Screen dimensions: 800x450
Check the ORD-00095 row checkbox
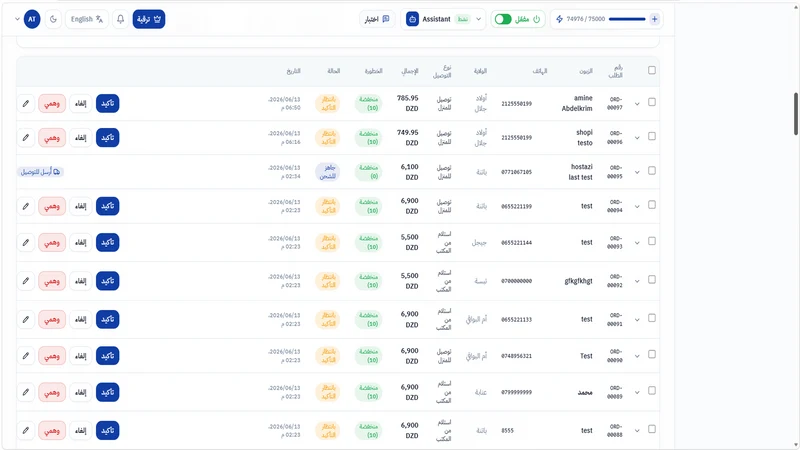coord(652,170)
